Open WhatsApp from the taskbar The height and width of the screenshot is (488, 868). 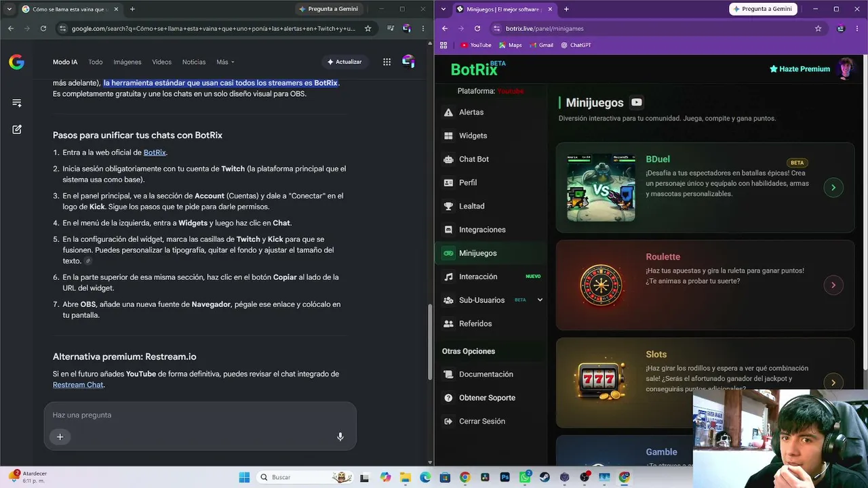525,477
